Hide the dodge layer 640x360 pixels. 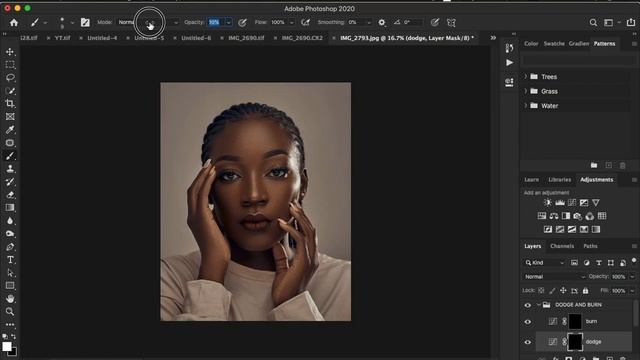point(528,342)
